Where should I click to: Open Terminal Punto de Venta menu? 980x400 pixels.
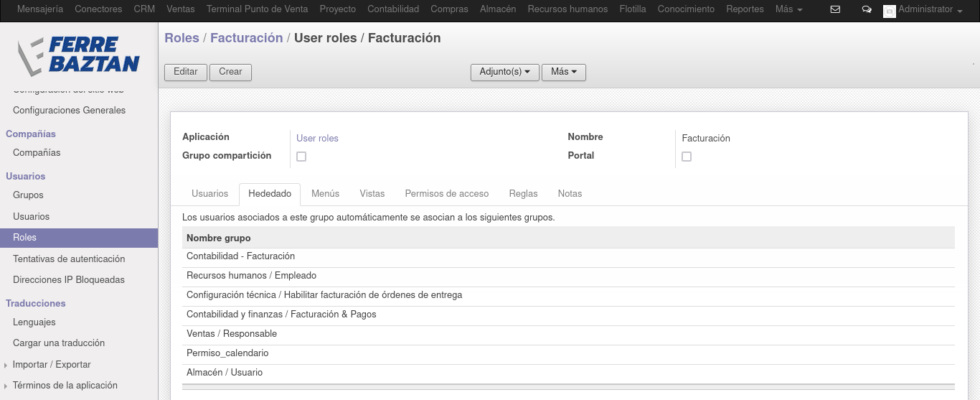[x=257, y=9]
